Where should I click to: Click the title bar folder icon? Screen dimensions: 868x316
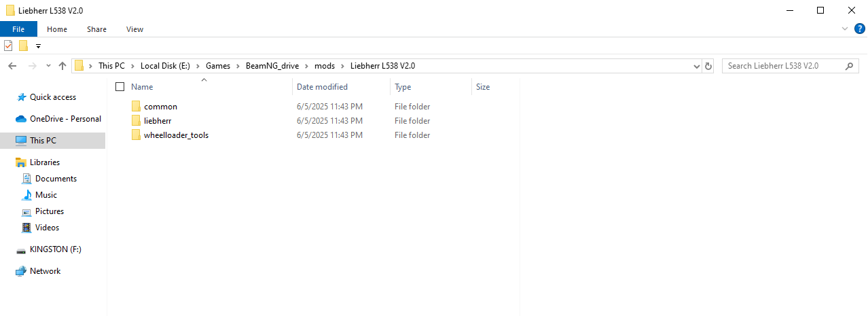[10, 10]
